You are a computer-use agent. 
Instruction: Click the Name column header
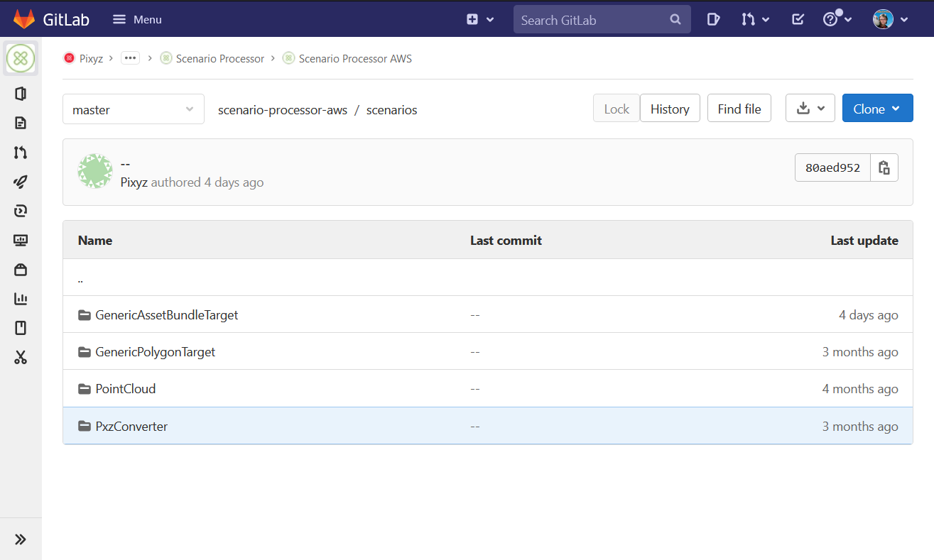(95, 241)
